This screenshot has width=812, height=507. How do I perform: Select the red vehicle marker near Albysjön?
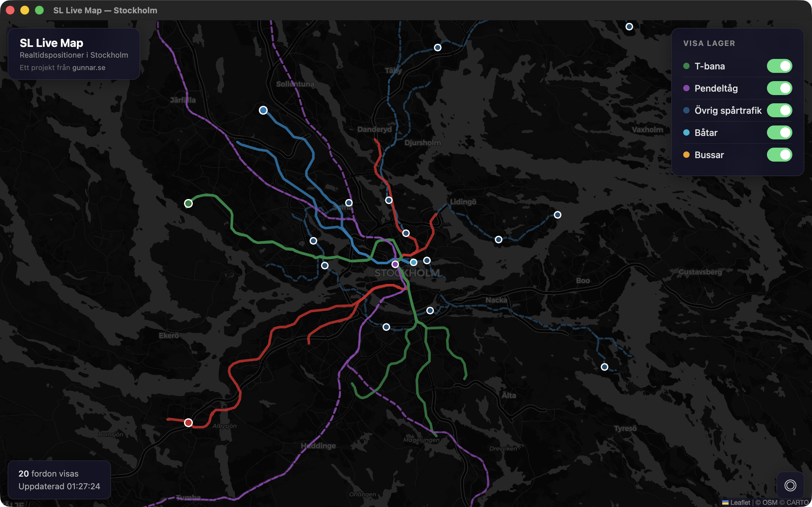point(188,423)
